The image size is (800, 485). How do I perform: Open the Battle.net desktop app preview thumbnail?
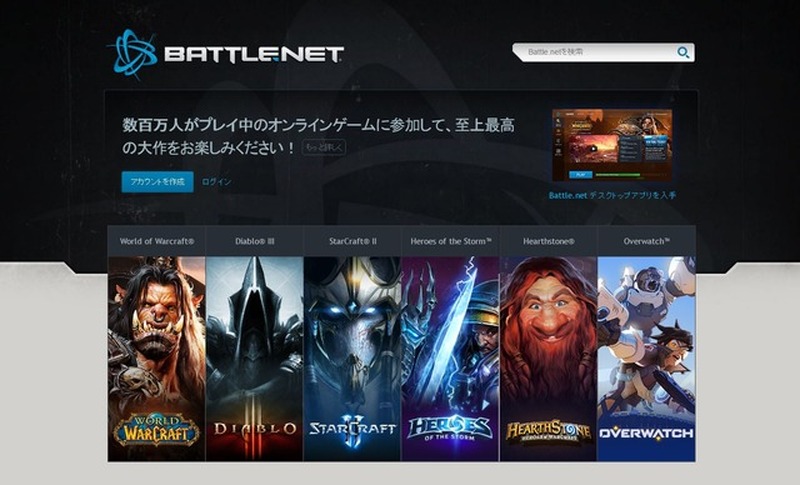pyautogui.click(x=612, y=145)
